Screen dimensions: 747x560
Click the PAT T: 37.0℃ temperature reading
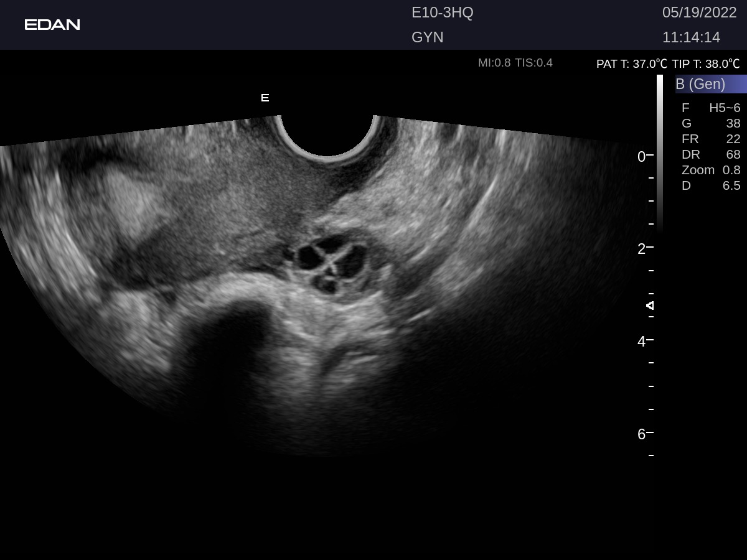click(631, 63)
